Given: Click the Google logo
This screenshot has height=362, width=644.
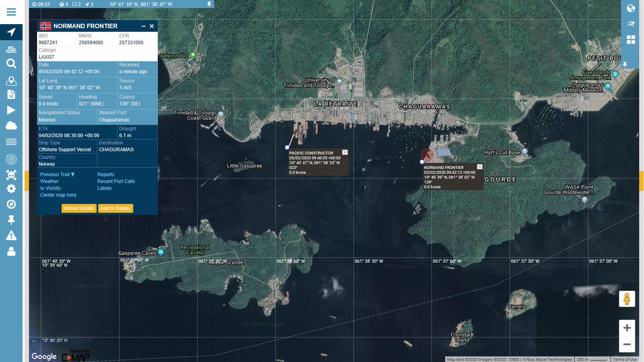Looking at the screenshot, I should click(44, 356).
